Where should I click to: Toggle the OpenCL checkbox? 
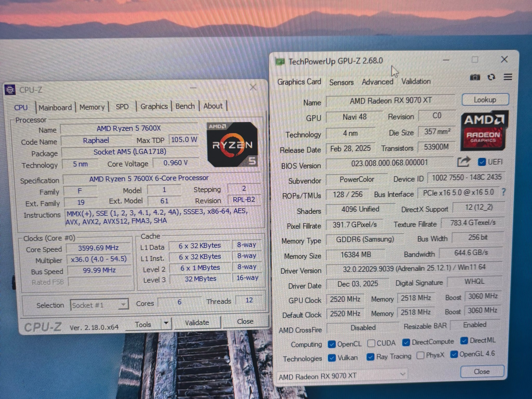pyautogui.click(x=331, y=344)
